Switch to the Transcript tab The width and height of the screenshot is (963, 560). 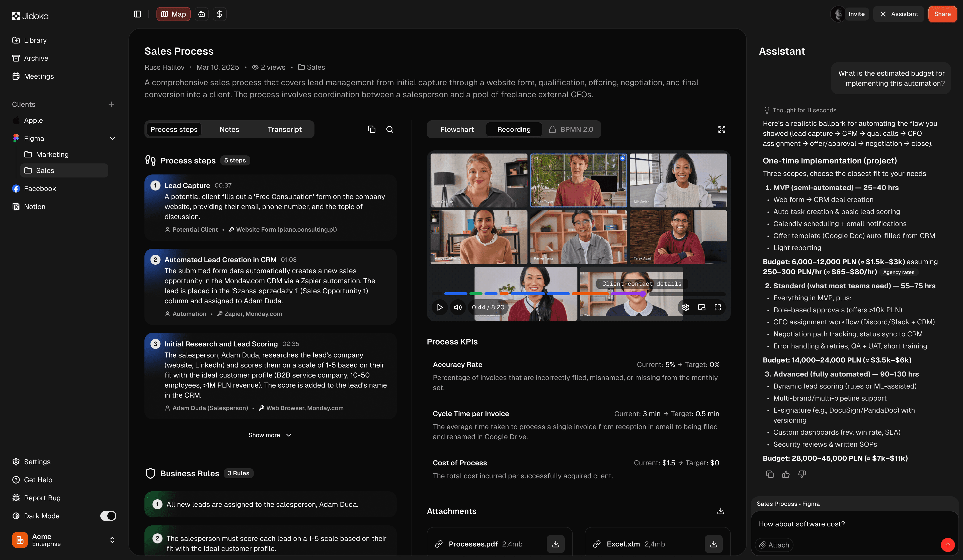pos(284,130)
